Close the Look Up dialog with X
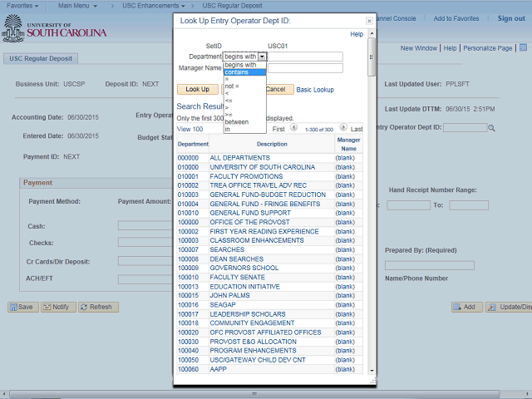 [x=369, y=19]
